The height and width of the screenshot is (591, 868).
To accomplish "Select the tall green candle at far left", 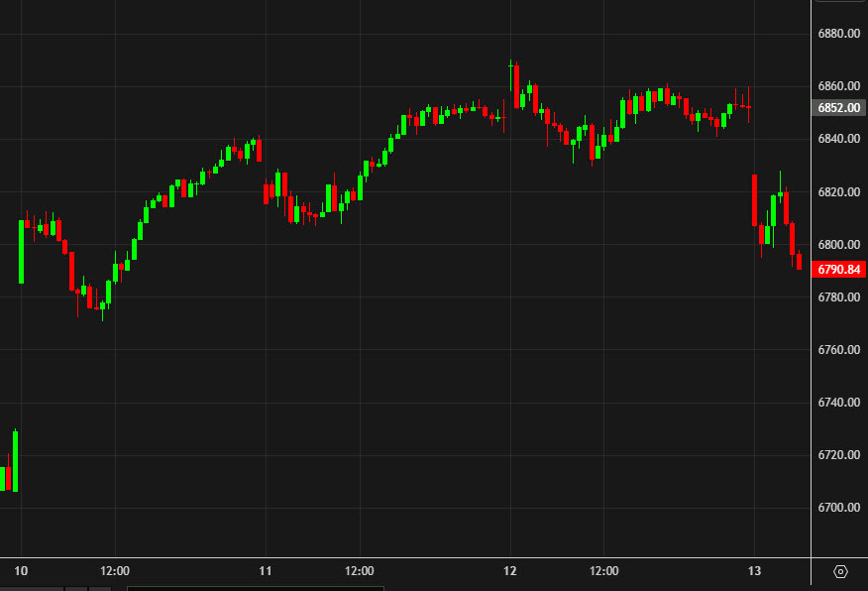I will tap(21, 253).
